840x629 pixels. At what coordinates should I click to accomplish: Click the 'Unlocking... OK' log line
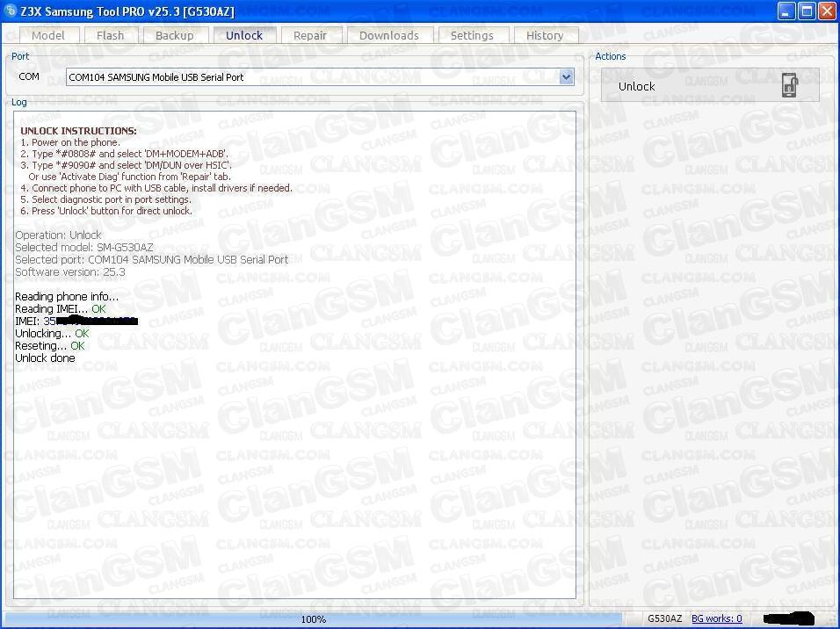tap(52, 333)
